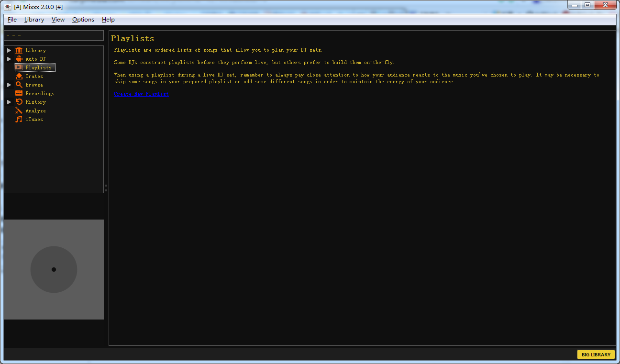Viewport: 620px width, 364px height.
Task: Click the Create New Playlist link
Action: click(x=141, y=94)
